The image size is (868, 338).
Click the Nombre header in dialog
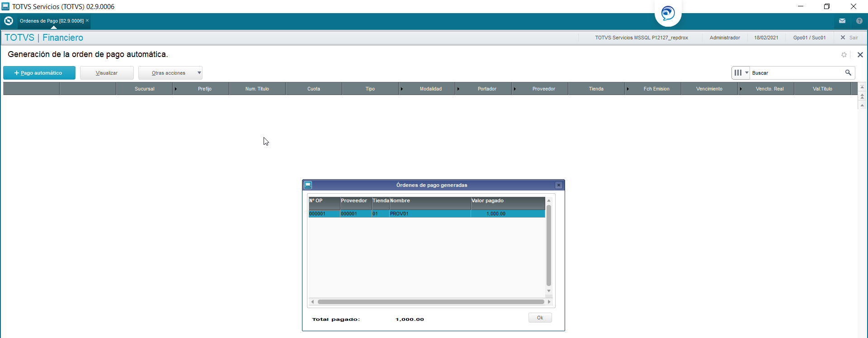tap(430, 203)
